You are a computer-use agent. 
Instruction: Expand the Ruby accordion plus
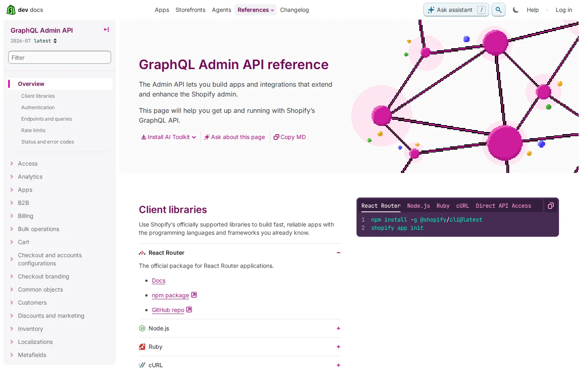click(339, 347)
